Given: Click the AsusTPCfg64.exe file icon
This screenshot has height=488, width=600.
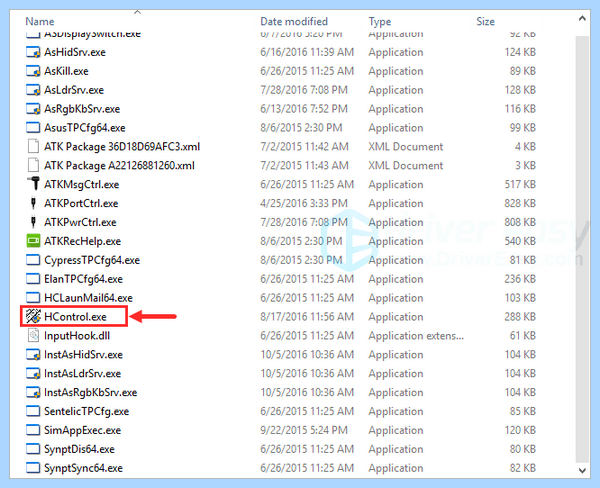Looking at the screenshot, I should 33,127.
